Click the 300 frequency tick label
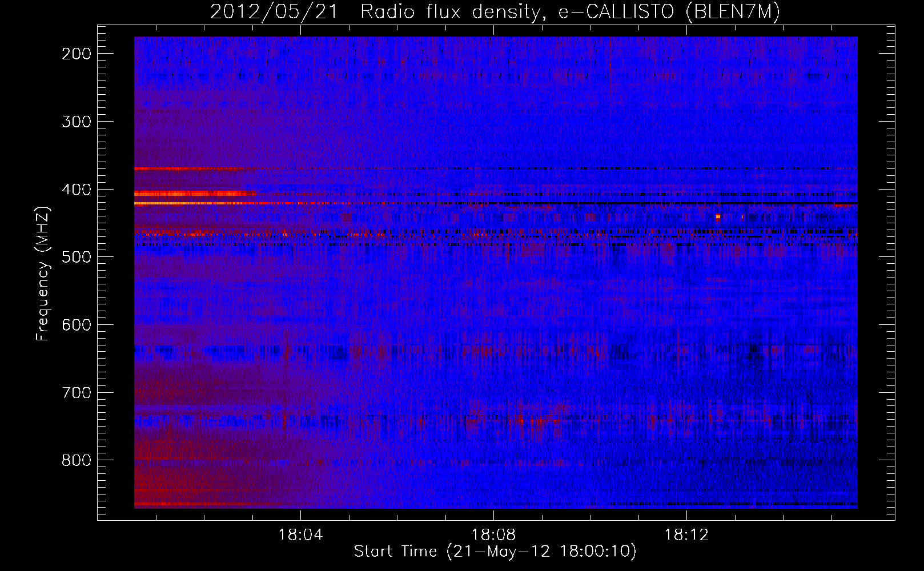Image resolution: width=924 pixels, height=571 pixels. 77,122
